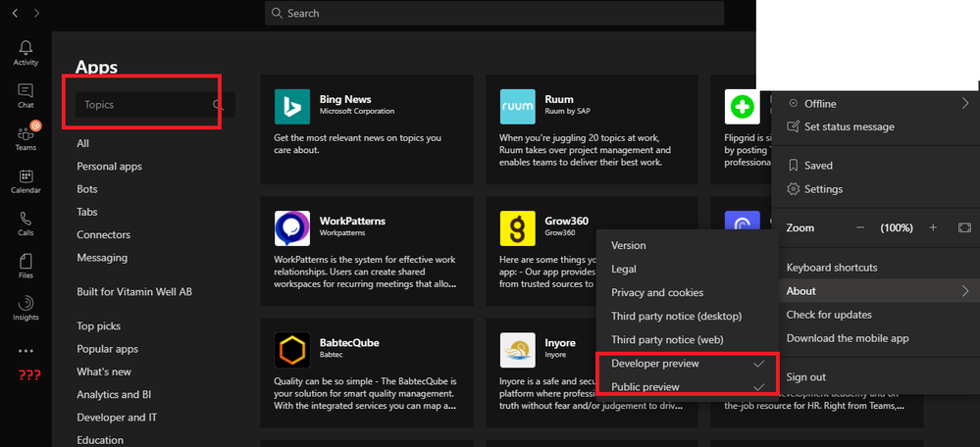Click the Bing News app logo
Viewport: 980px width, 447px height.
point(292,107)
